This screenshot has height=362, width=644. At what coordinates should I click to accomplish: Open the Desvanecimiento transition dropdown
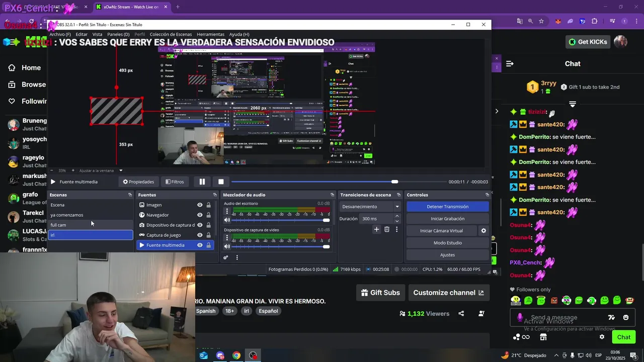point(371,207)
